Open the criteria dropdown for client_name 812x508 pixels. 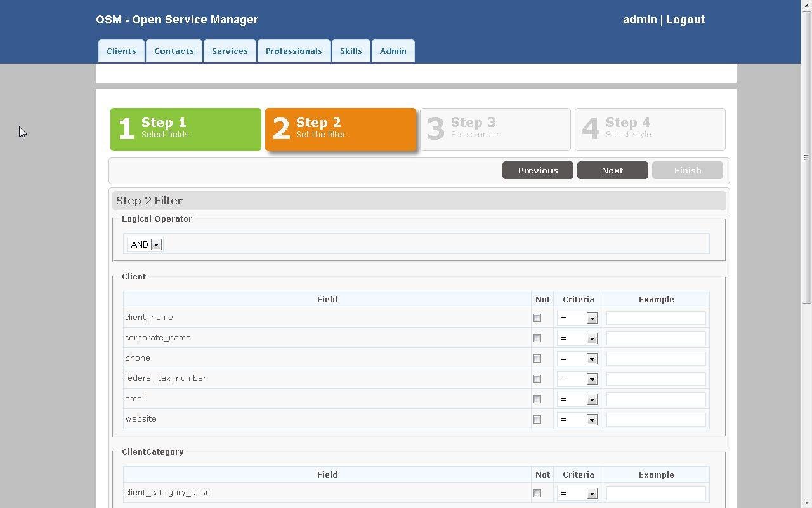[x=592, y=318]
